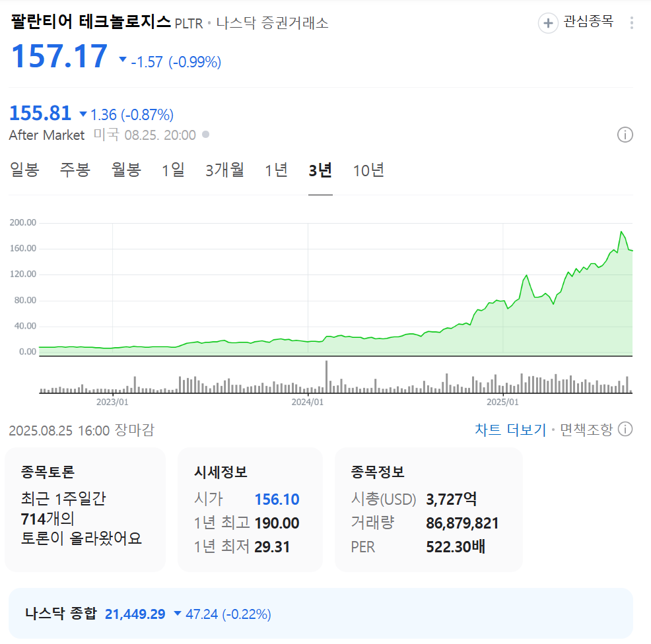The height and width of the screenshot is (644, 651).
Task: Switch chart to 1년 range
Action: point(276,170)
